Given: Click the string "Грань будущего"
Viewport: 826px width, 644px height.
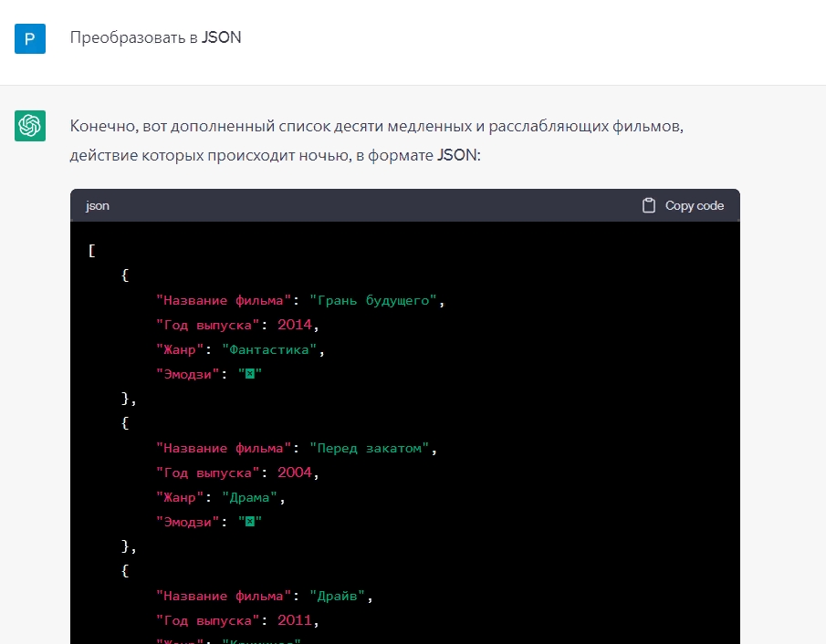Looking at the screenshot, I should (x=373, y=301).
